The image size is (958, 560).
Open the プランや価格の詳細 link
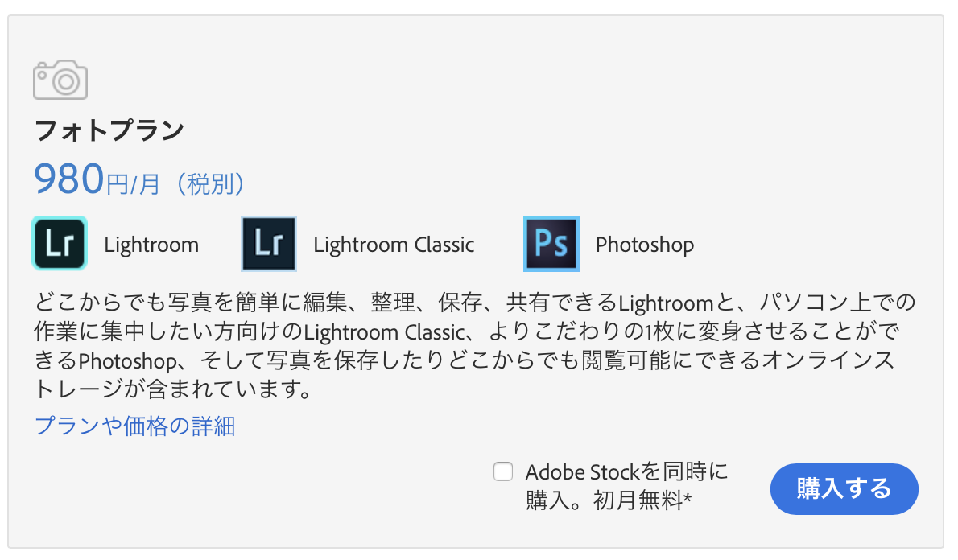pyautogui.click(x=135, y=426)
